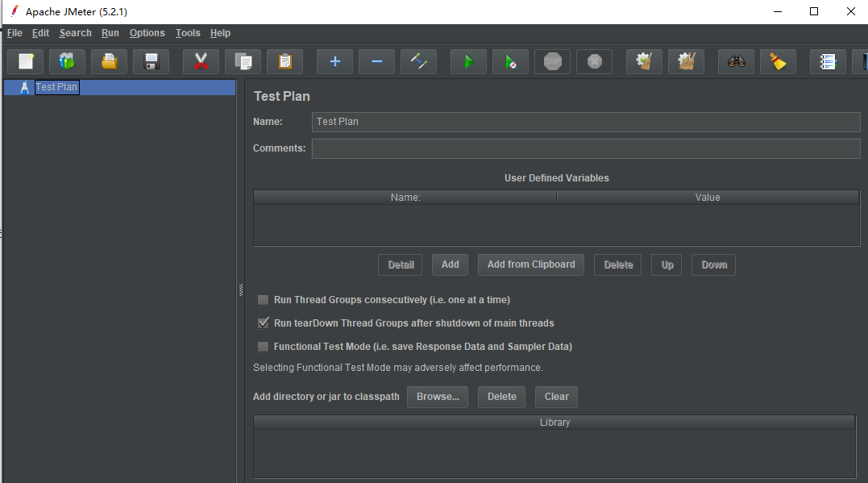This screenshot has width=868, height=483.
Task: Enable Functional Test Mode checkbox
Action: [264, 347]
